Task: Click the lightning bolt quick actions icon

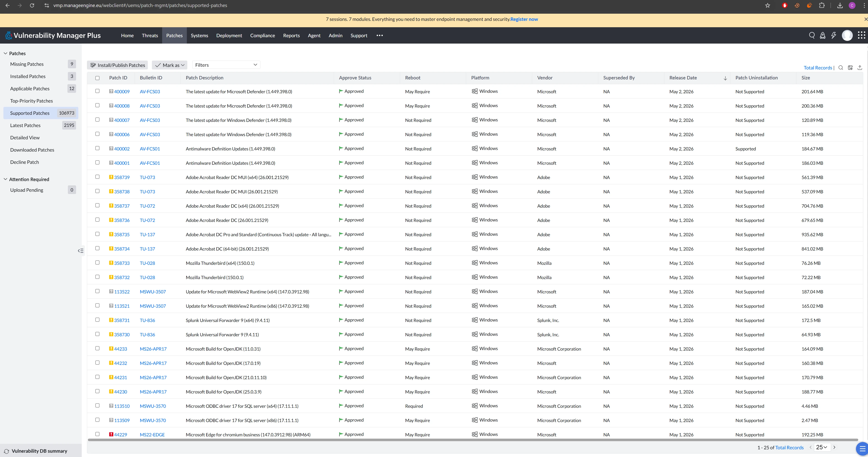Action: click(834, 35)
